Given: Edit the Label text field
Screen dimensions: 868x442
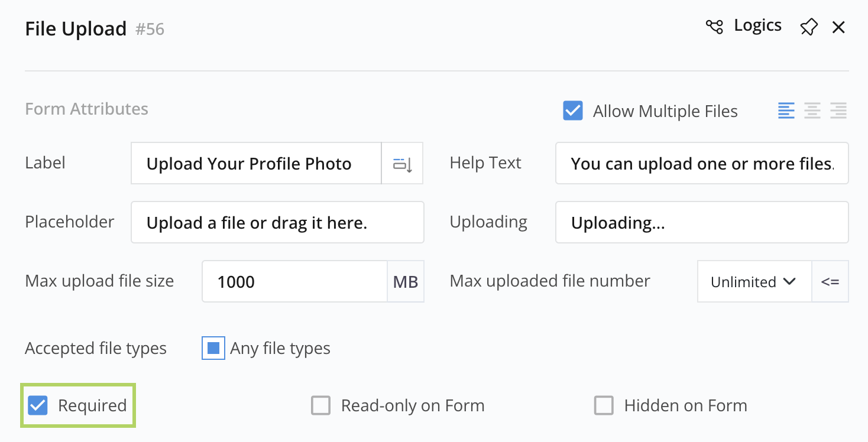Looking at the screenshot, I should pyautogui.click(x=255, y=164).
